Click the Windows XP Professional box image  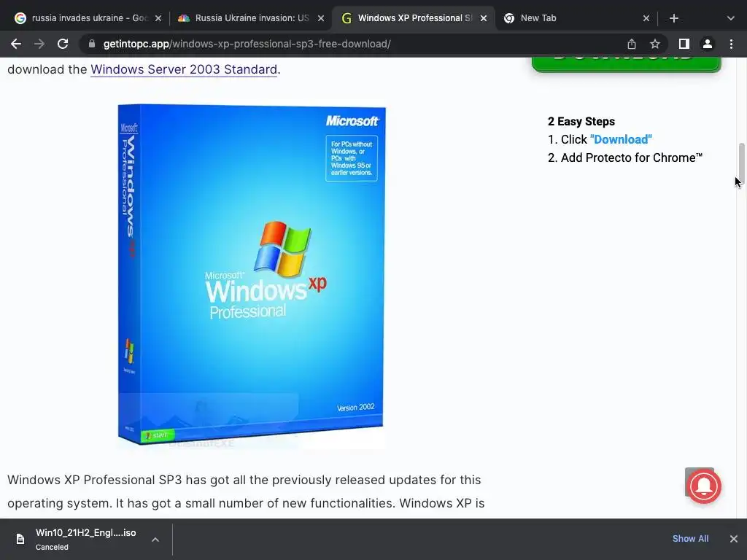coord(252,276)
